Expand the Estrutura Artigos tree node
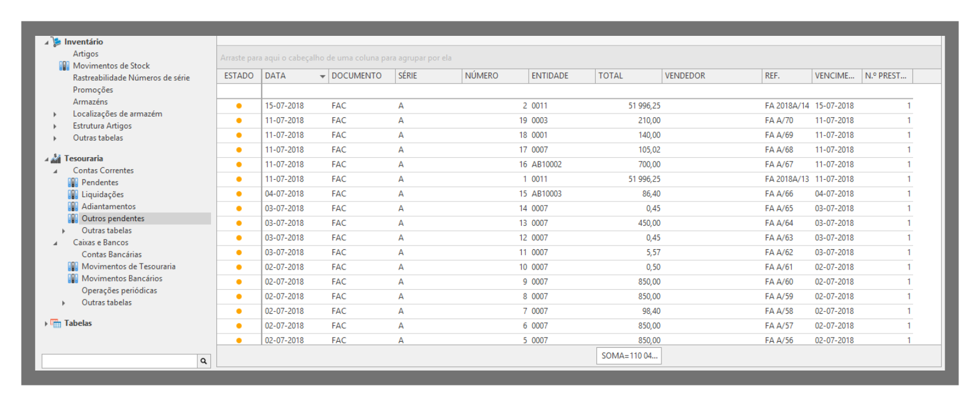Image resolution: width=980 pixels, height=404 pixels. pos(55,126)
